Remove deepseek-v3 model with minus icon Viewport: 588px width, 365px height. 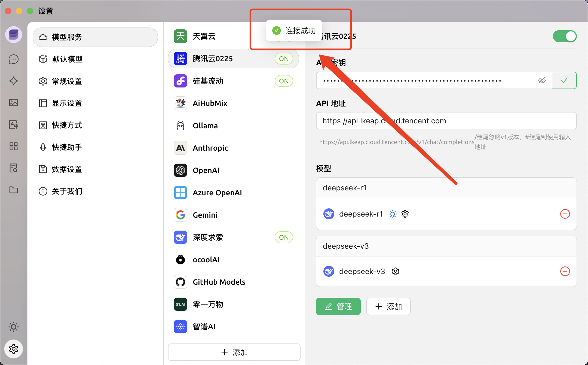(x=565, y=271)
